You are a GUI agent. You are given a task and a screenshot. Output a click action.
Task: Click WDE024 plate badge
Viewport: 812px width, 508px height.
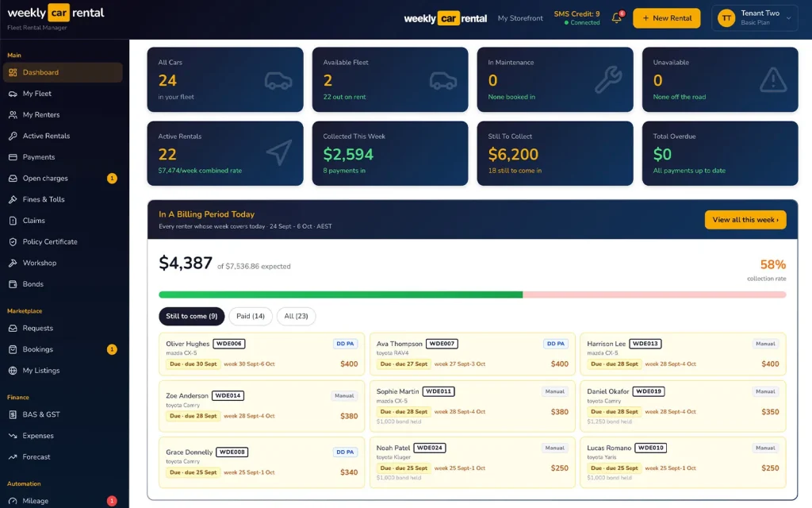430,448
